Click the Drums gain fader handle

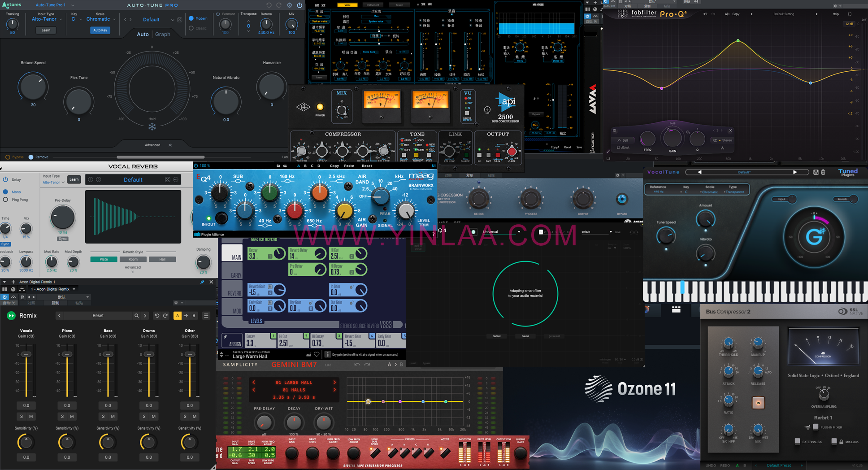(x=149, y=354)
